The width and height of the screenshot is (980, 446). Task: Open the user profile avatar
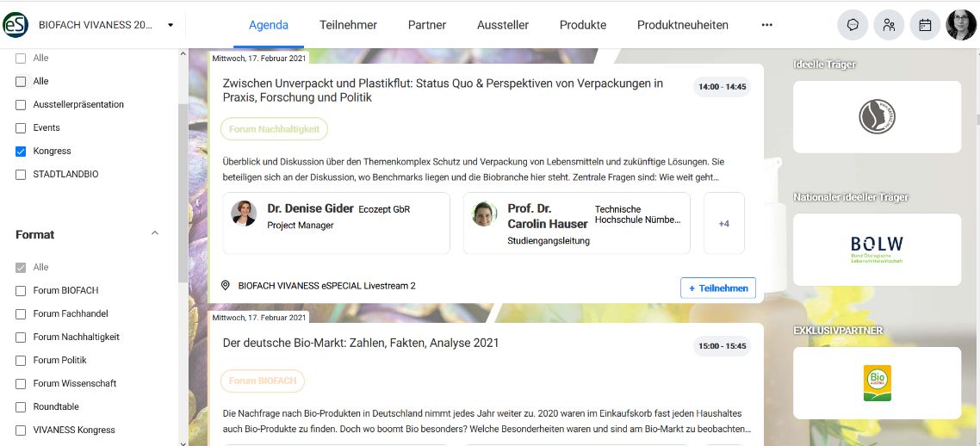(x=961, y=25)
